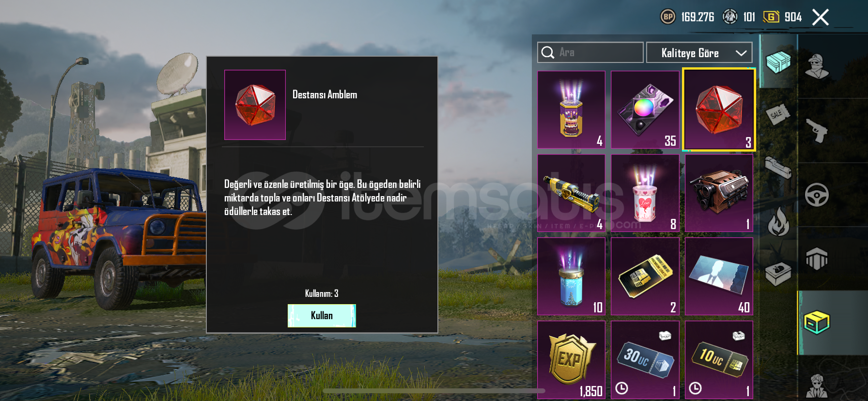
Task: Open the yellow box inventory tab
Action: click(817, 322)
